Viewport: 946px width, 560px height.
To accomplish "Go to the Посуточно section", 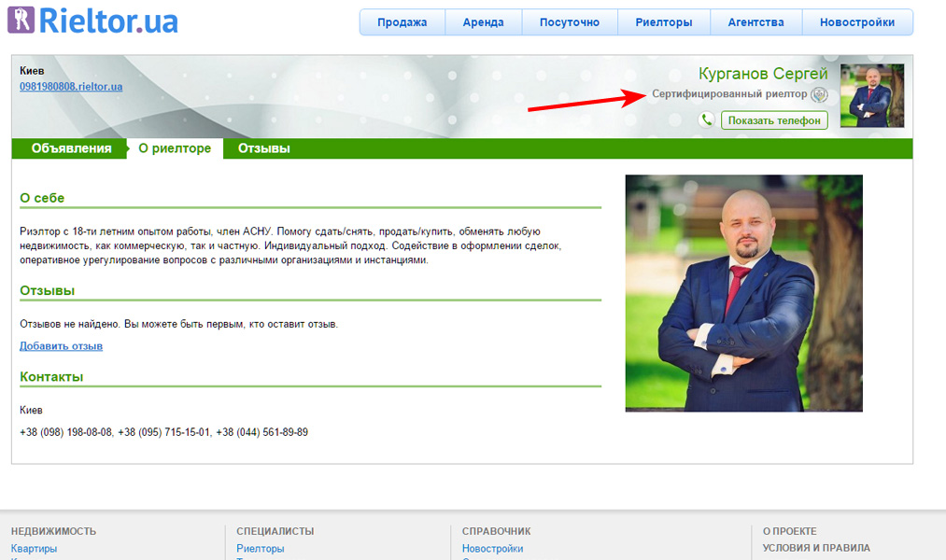I will click(x=570, y=22).
